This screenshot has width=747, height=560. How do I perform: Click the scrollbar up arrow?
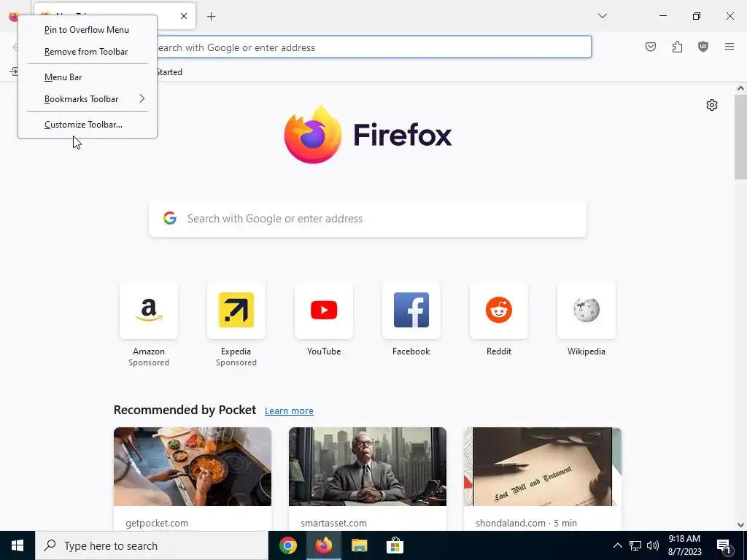[x=740, y=88]
